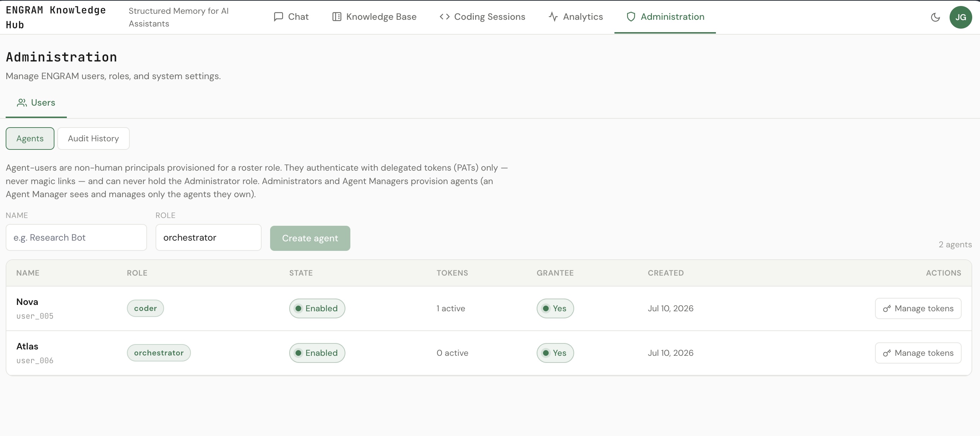Click the ACTIONS column header
The image size is (980, 436).
(x=944, y=273)
